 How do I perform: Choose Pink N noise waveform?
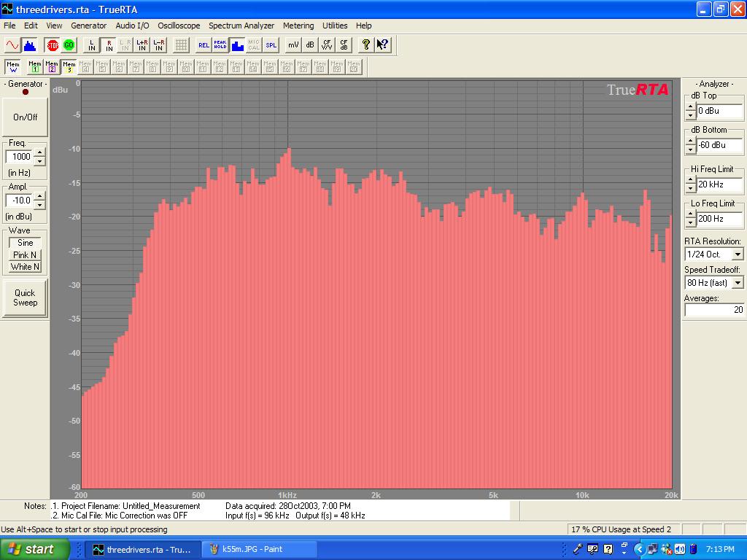click(25, 255)
